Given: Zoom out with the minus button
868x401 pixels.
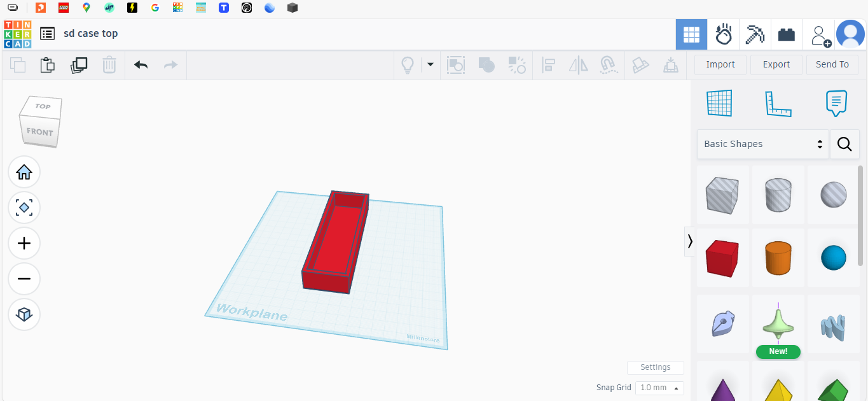Looking at the screenshot, I should click(24, 279).
